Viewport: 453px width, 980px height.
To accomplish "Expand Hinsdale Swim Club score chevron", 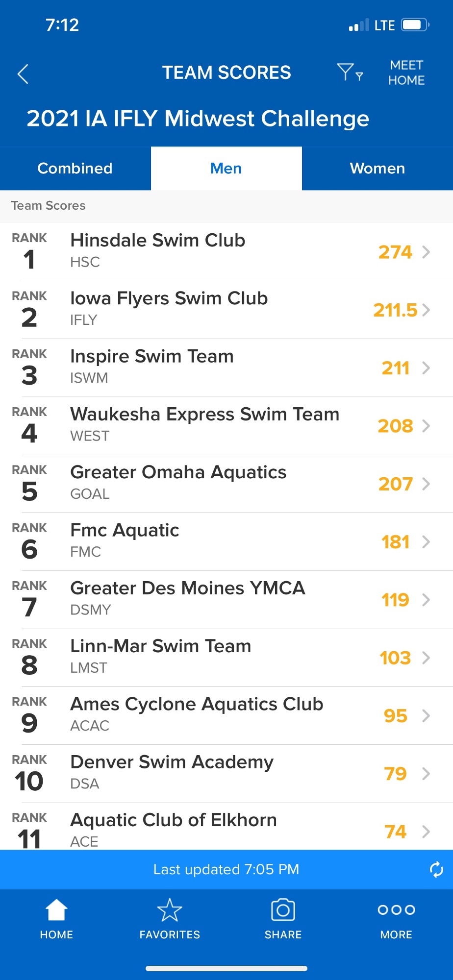I will pyautogui.click(x=426, y=252).
